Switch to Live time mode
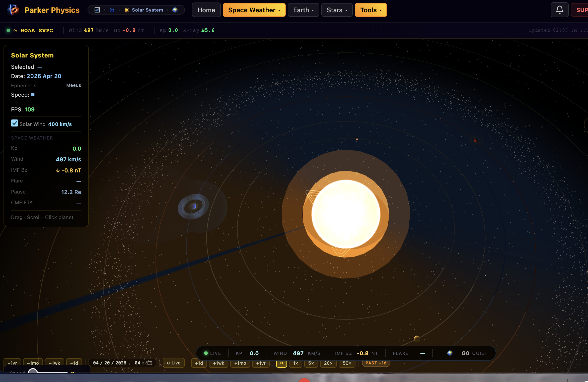 tap(174, 363)
